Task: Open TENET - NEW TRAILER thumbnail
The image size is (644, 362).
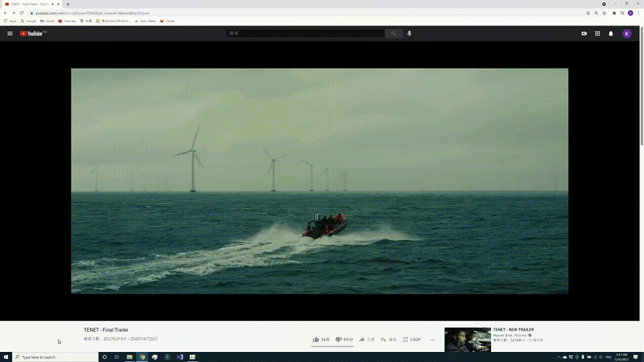Action: [x=468, y=339]
